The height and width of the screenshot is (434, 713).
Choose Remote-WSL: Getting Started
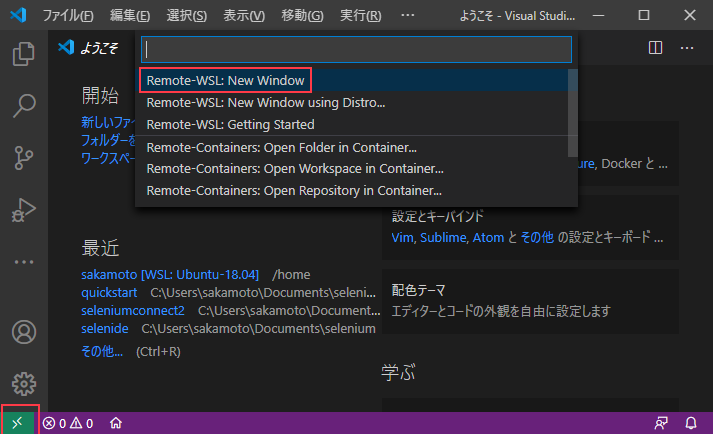tap(352, 125)
